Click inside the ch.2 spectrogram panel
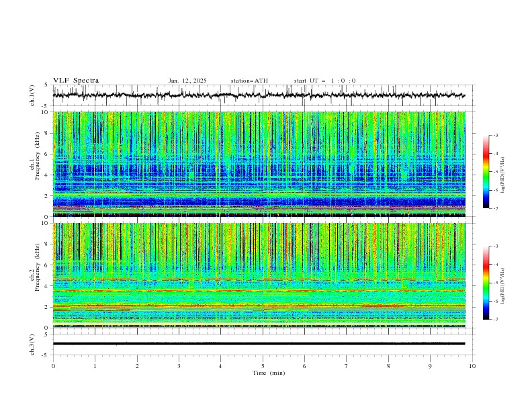Viewport: 532px width, 411px height. tap(259, 275)
